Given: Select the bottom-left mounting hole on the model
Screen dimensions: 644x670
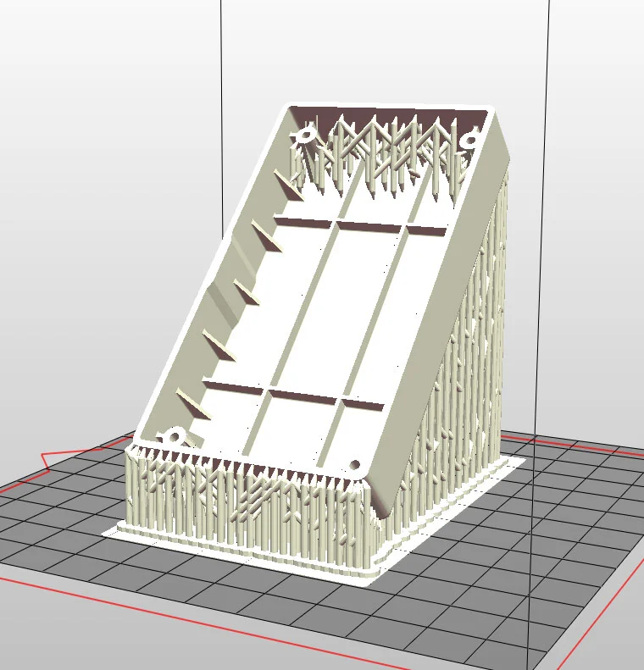Looking at the screenshot, I should (x=175, y=436).
